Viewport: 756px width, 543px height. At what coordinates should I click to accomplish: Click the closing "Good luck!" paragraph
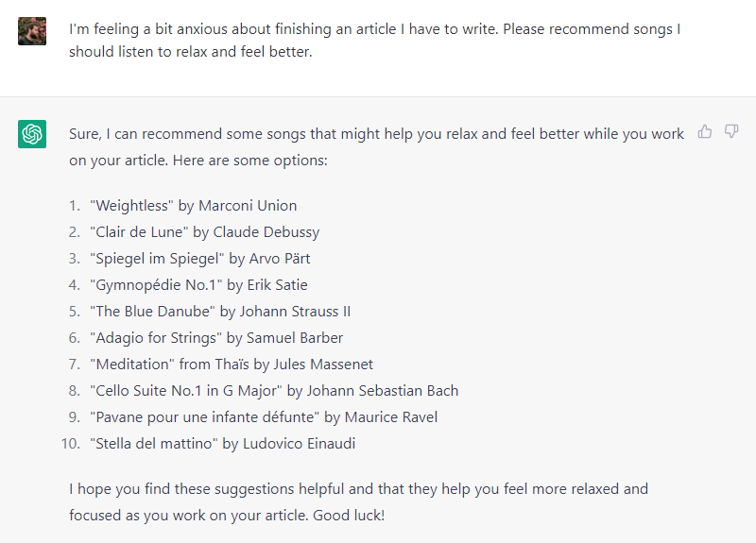pyautogui.click(x=358, y=502)
